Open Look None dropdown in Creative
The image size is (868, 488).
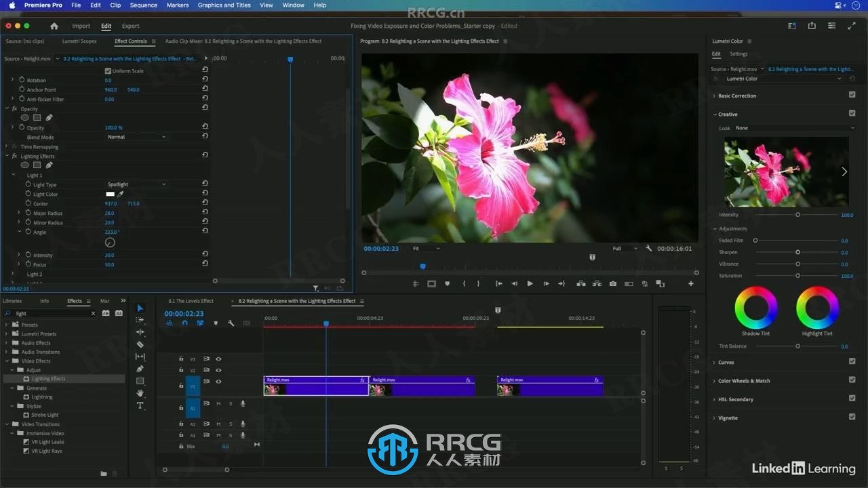(795, 128)
